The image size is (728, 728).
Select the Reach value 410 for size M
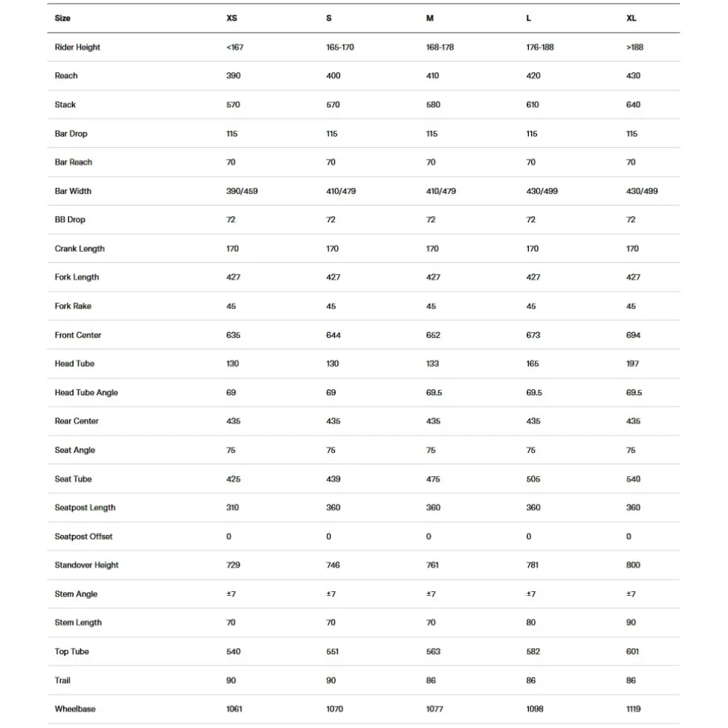coord(432,76)
